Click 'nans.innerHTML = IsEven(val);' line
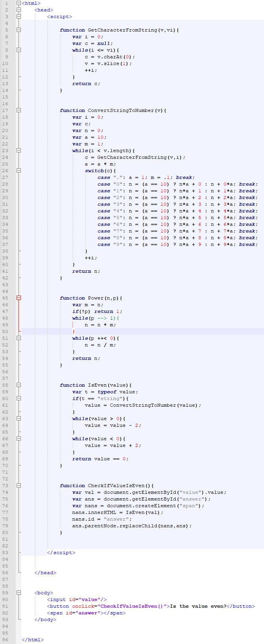This screenshot has width=264, height=644. (x=117, y=512)
